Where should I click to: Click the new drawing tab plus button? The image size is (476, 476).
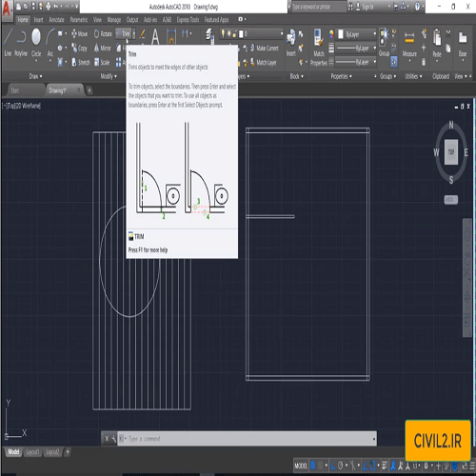89,90
